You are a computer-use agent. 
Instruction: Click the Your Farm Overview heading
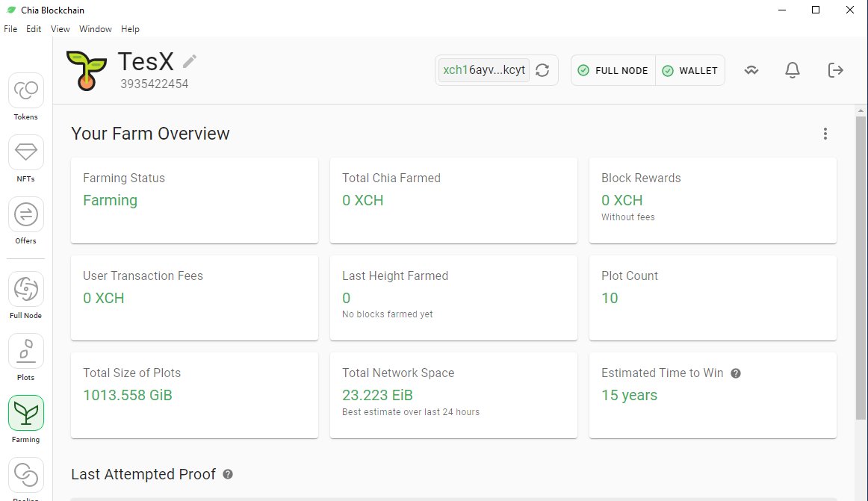pyautogui.click(x=151, y=134)
